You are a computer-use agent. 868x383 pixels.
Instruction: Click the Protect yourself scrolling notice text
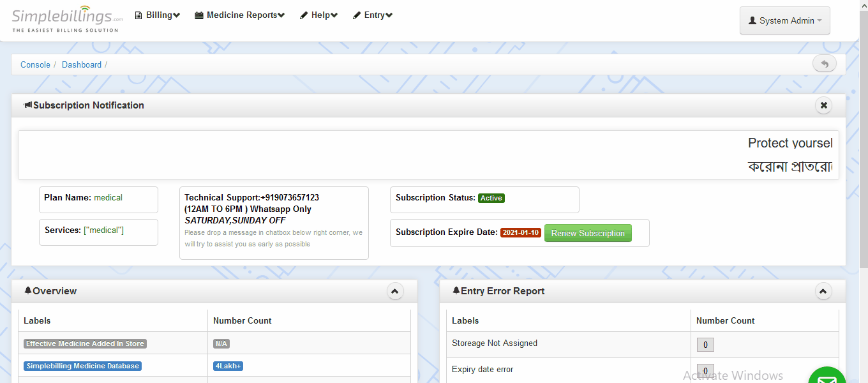[790, 143]
